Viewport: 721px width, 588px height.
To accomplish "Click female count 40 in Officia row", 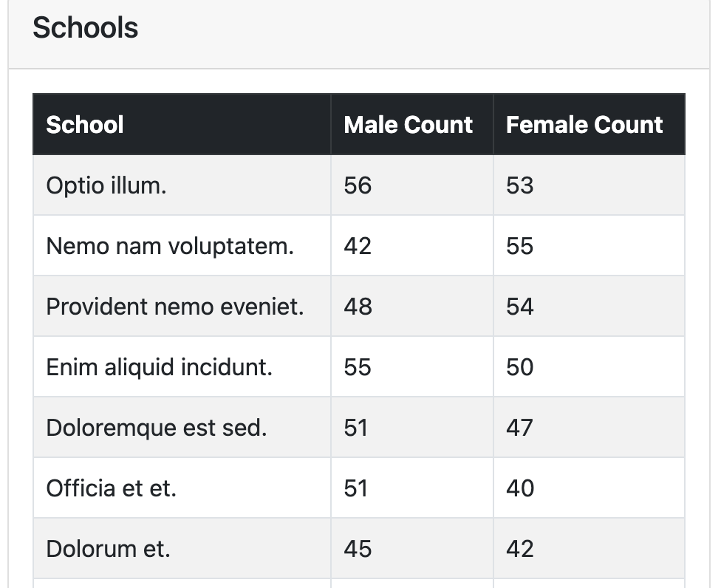I will tap(520, 488).
